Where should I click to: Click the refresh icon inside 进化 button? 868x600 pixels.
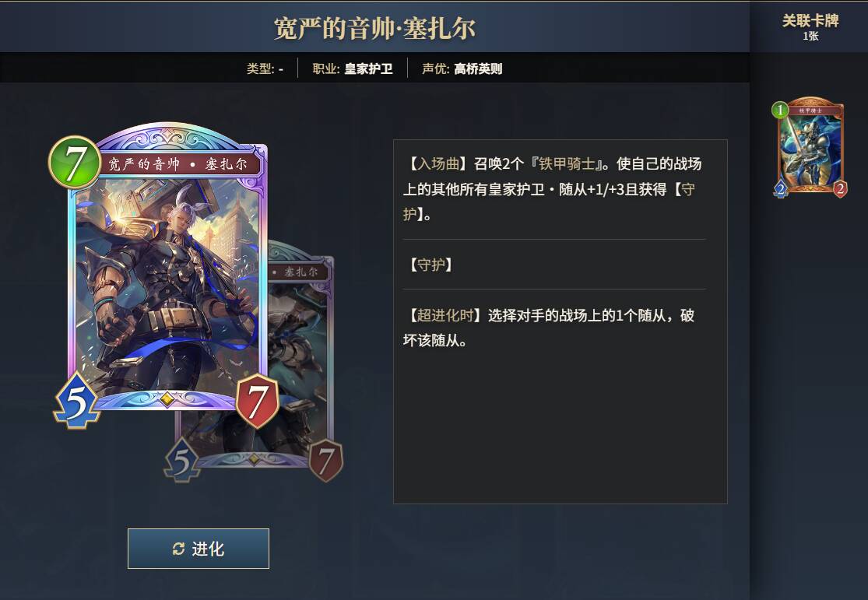click(x=178, y=549)
